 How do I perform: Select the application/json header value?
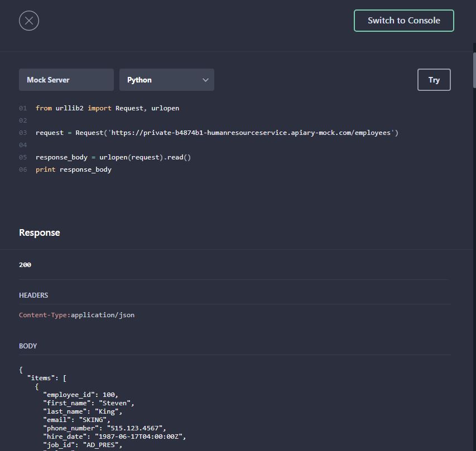[x=103, y=315]
